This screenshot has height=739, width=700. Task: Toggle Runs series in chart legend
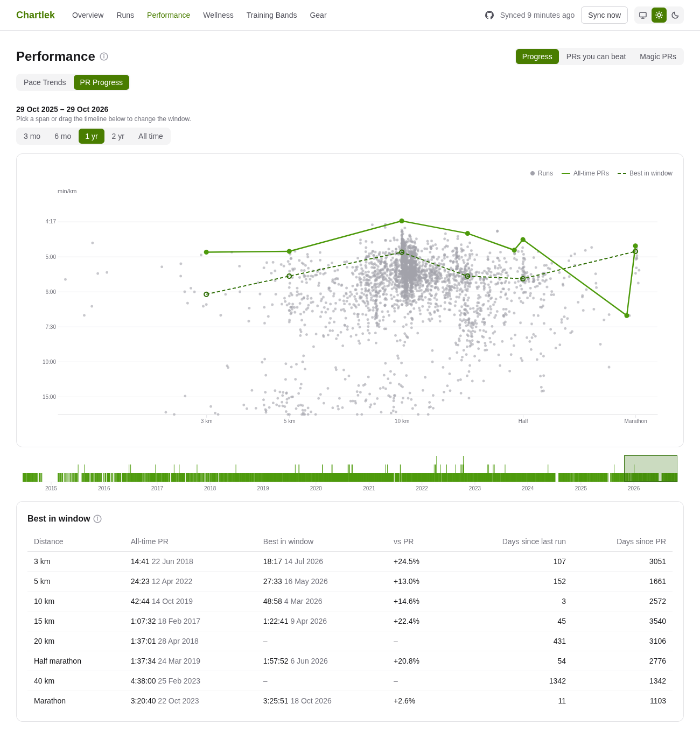542,173
